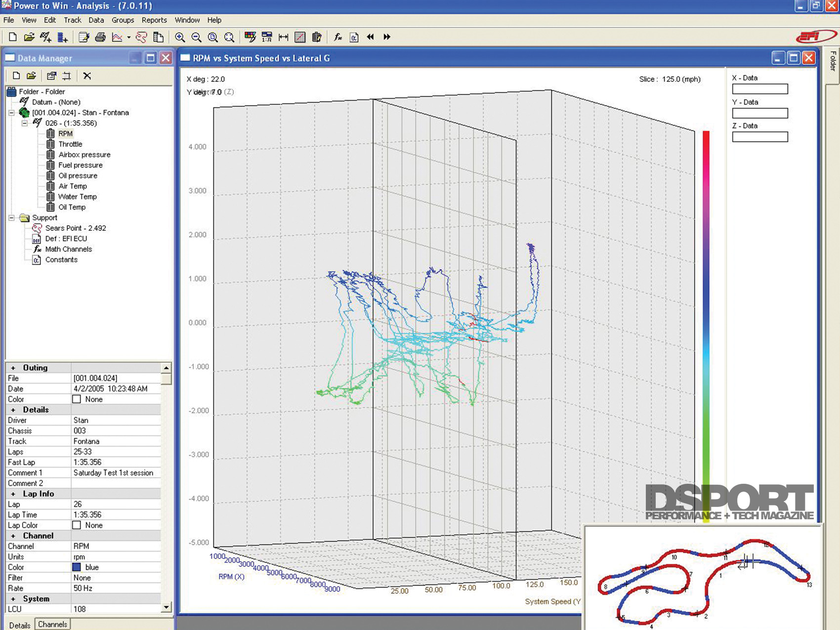840x630 pixels.
Task: Switch to the Channels tab
Action: tap(52, 625)
